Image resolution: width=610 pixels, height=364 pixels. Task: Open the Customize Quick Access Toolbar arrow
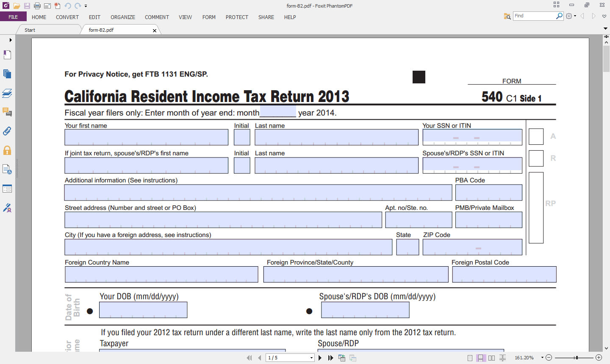pos(86,6)
